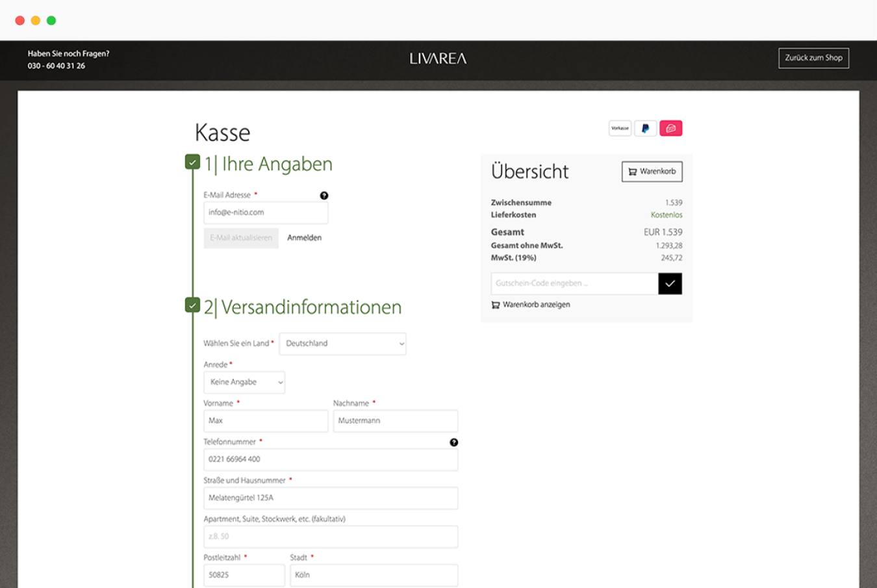Click the Vorkasse payment badge
This screenshot has height=588, width=877.
click(620, 129)
